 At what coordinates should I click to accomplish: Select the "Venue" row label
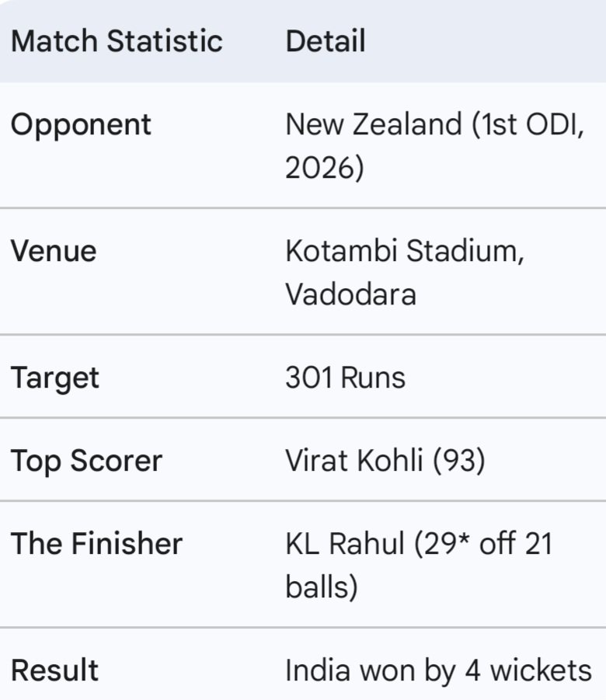(53, 251)
